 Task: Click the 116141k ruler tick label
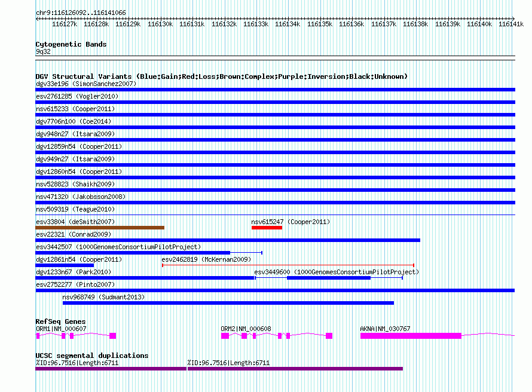click(x=511, y=24)
